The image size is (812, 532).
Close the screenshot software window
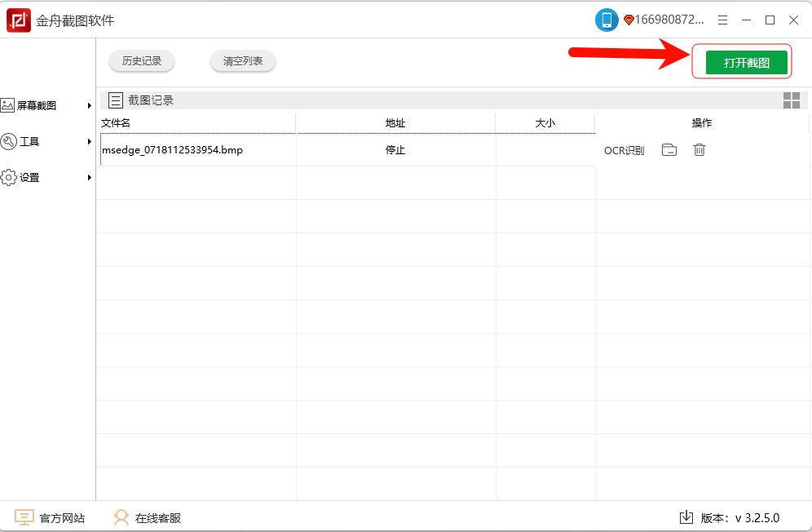[x=793, y=20]
